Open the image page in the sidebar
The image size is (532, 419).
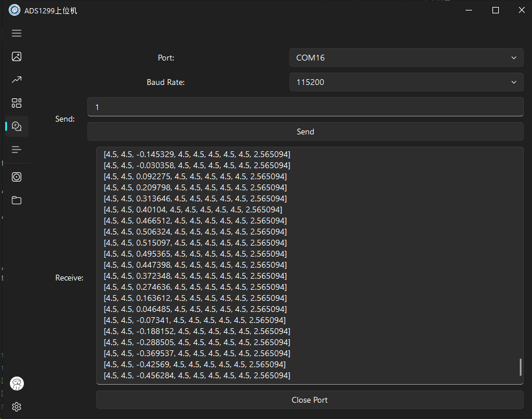point(16,56)
